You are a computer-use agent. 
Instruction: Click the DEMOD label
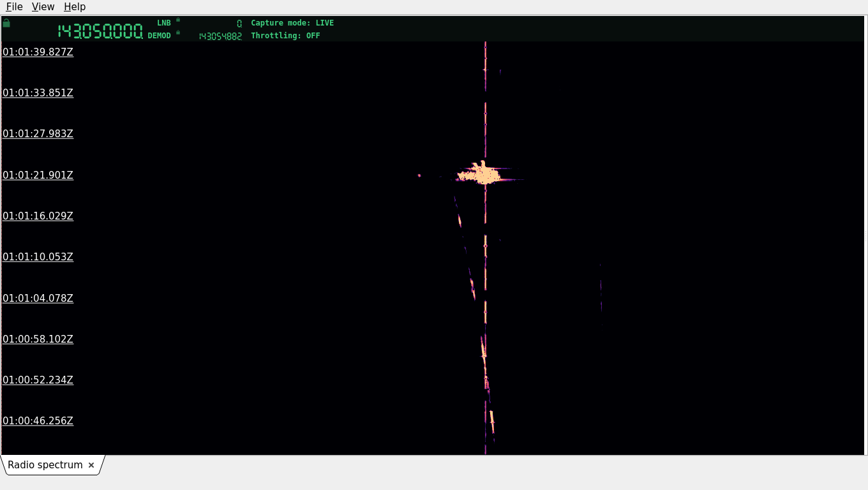click(x=160, y=36)
